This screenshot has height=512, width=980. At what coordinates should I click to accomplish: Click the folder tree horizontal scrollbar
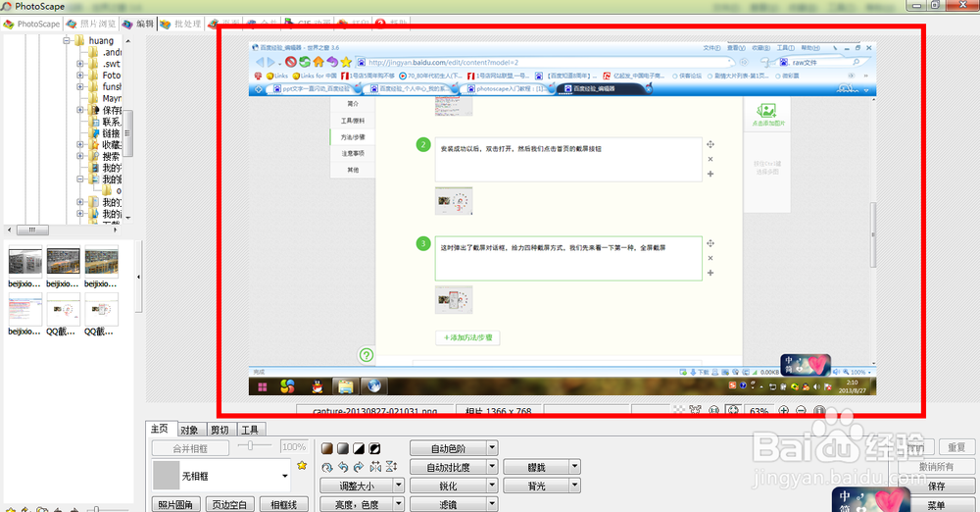31,230
